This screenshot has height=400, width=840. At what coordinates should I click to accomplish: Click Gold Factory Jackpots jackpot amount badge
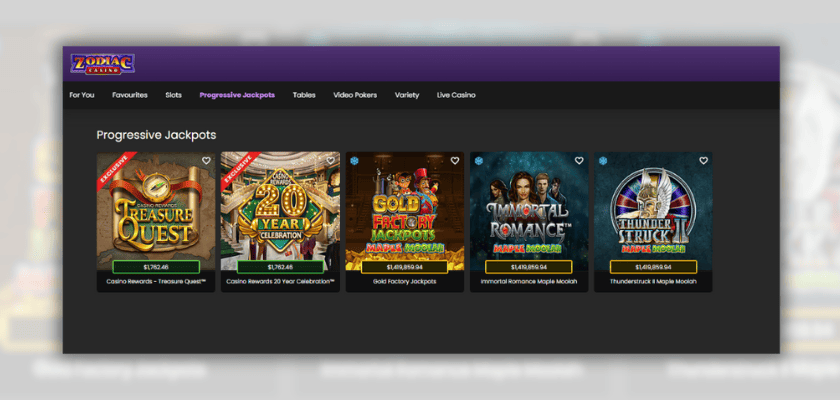click(x=404, y=267)
